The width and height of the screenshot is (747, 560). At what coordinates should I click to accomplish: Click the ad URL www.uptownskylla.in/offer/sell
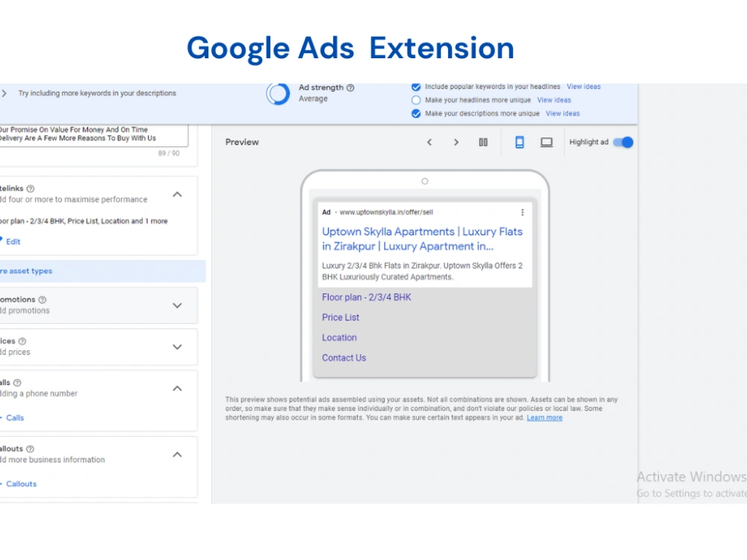coord(386,212)
